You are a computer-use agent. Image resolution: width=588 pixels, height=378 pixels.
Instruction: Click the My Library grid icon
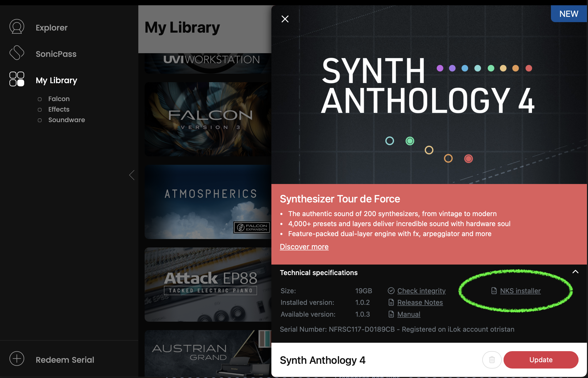[17, 79]
